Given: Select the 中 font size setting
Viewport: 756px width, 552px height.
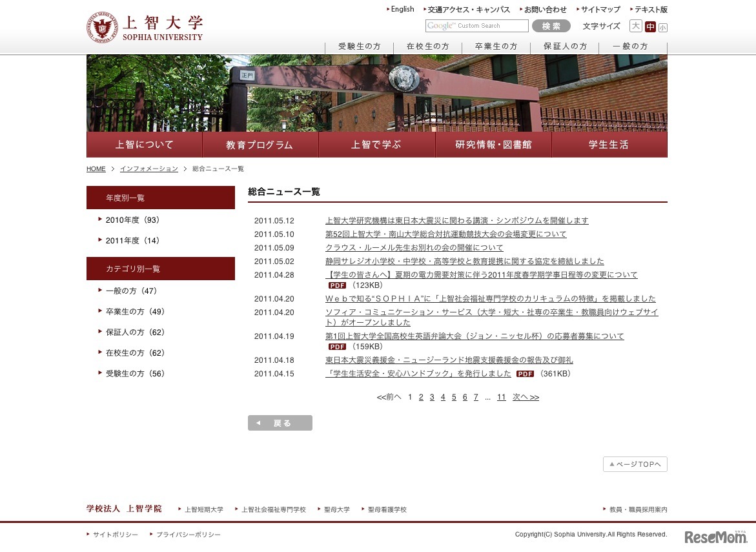Looking at the screenshot, I should (649, 26).
